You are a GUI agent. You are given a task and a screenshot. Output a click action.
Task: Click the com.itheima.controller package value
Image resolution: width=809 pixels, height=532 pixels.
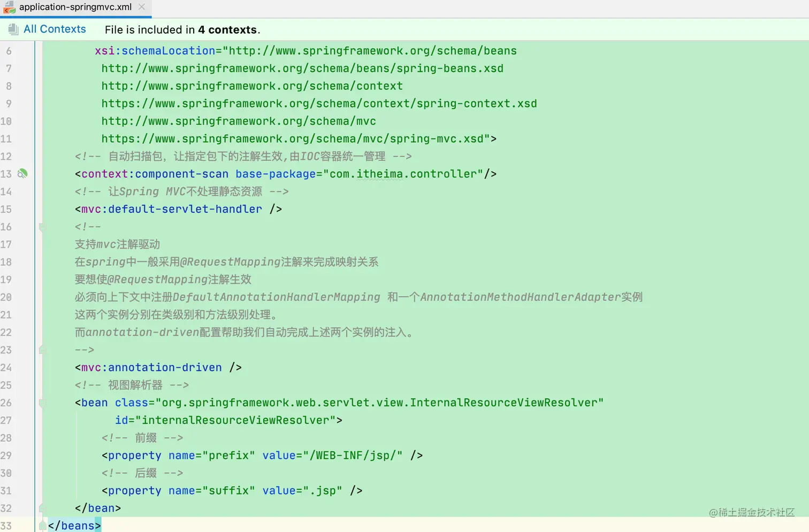[403, 174]
